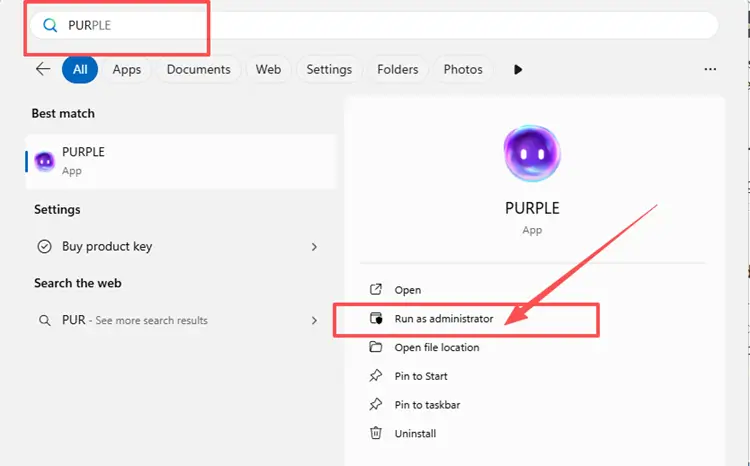
Task: Click the PURPLE title in the preview pane
Action: click(532, 208)
